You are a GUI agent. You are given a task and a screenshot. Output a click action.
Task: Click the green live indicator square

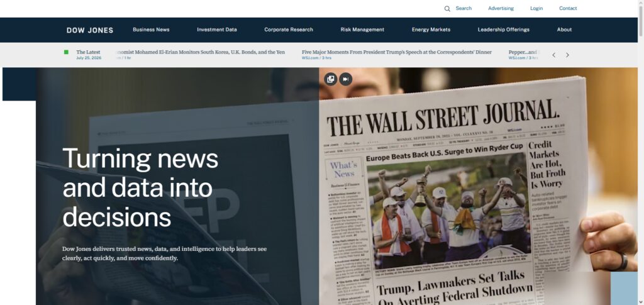(x=66, y=52)
